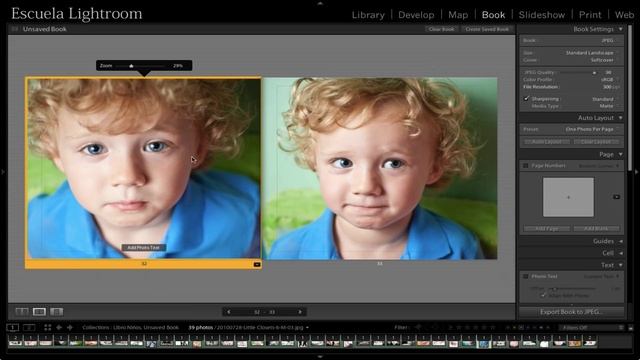Screen dimensions: 640x360
Task: Open filmstrip source path dropdown arrow
Action: pyautogui.click(x=307, y=327)
